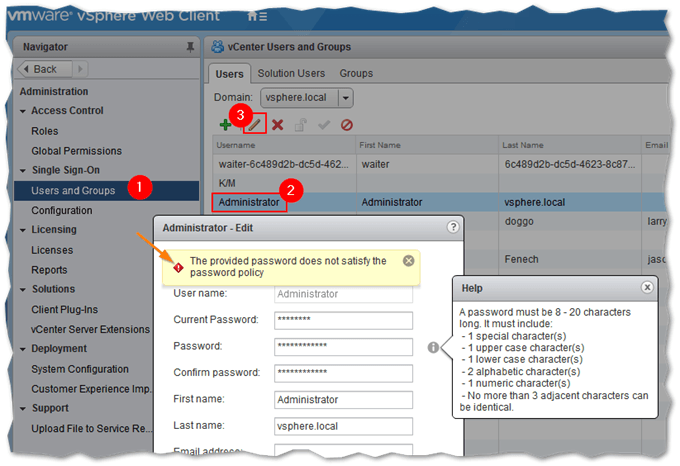This screenshot has width=680, height=466.
Task: Click the pencil edit user icon
Action: (x=255, y=125)
